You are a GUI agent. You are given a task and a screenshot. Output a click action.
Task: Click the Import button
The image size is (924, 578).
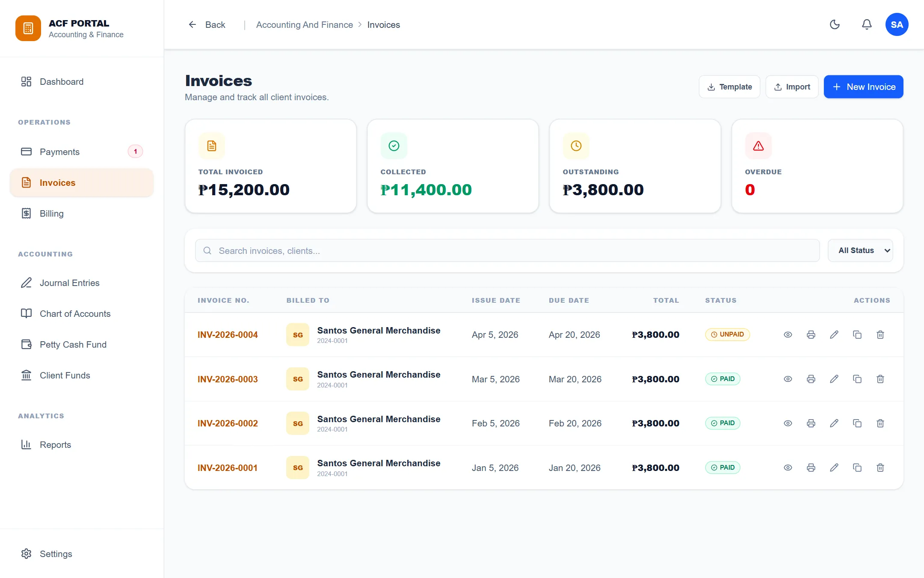point(792,87)
